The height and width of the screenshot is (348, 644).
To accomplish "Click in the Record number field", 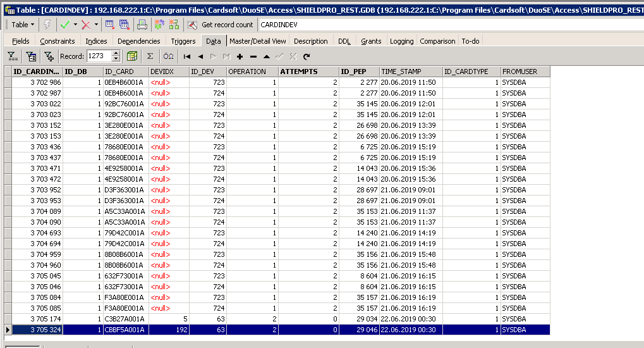I will tap(98, 56).
